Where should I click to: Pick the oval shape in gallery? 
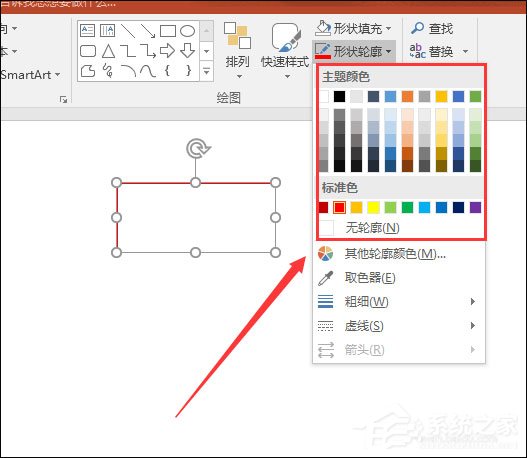point(188,31)
